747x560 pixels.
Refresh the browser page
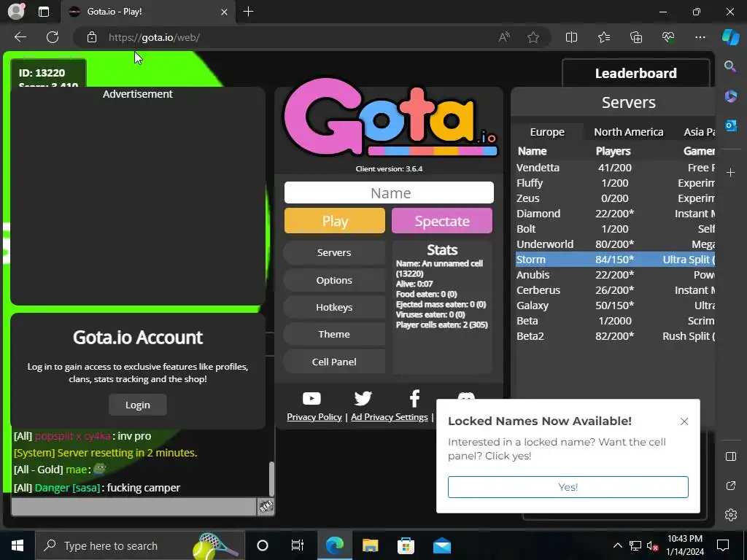coord(53,37)
